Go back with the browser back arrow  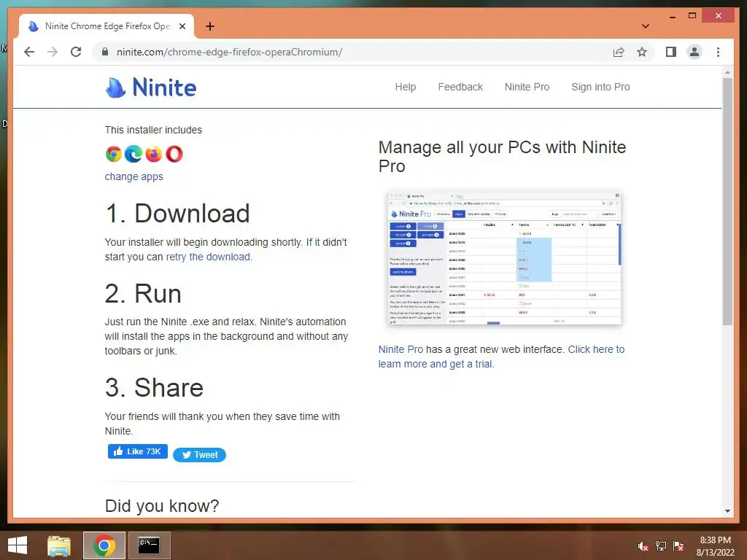point(29,52)
